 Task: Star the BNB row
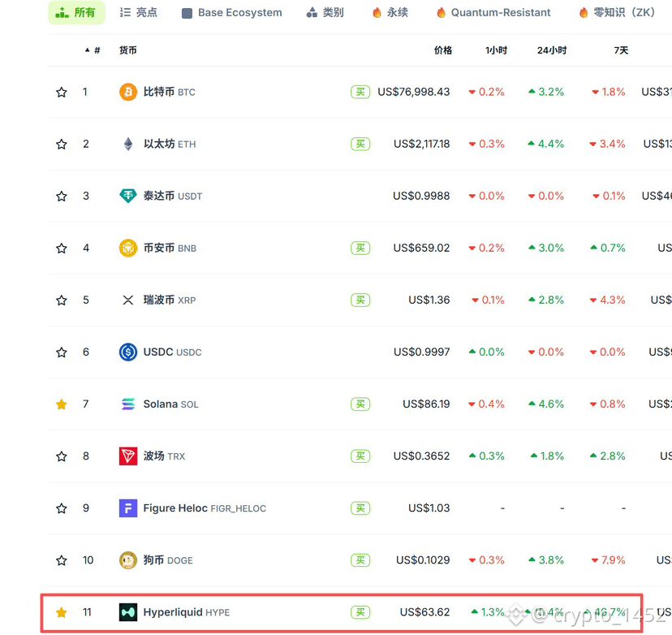(62, 248)
